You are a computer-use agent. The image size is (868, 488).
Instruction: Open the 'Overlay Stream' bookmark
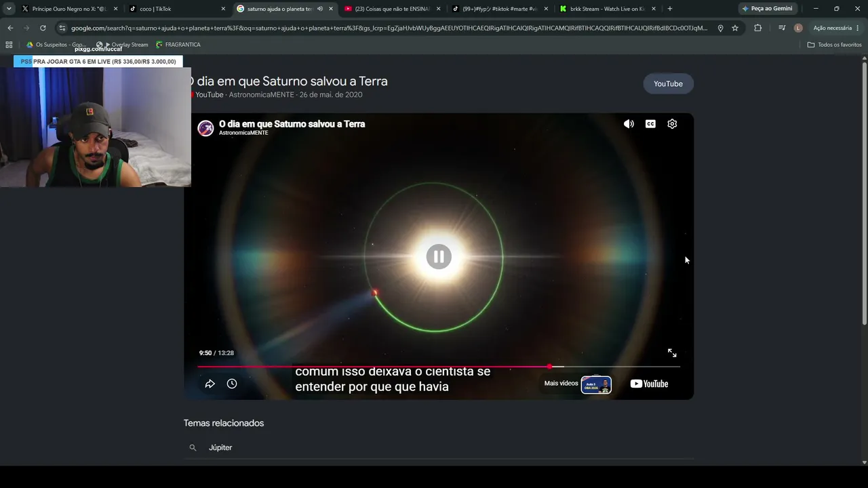pos(123,45)
